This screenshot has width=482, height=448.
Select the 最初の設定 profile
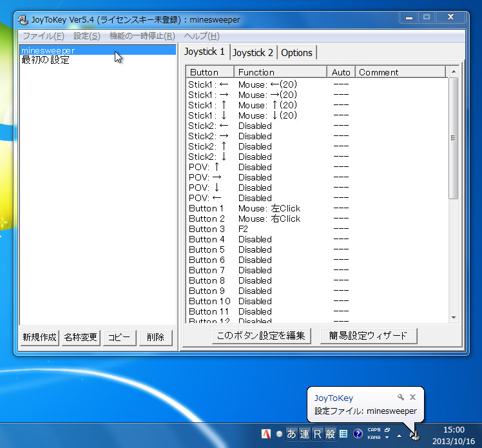98,60
